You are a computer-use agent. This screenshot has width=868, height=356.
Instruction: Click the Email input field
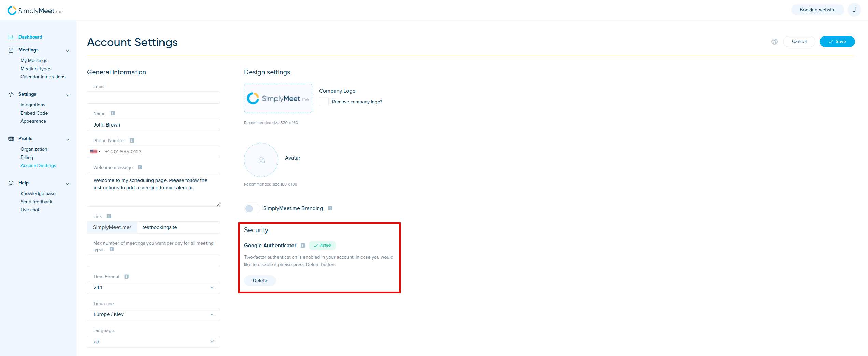[x=154, y=98]
